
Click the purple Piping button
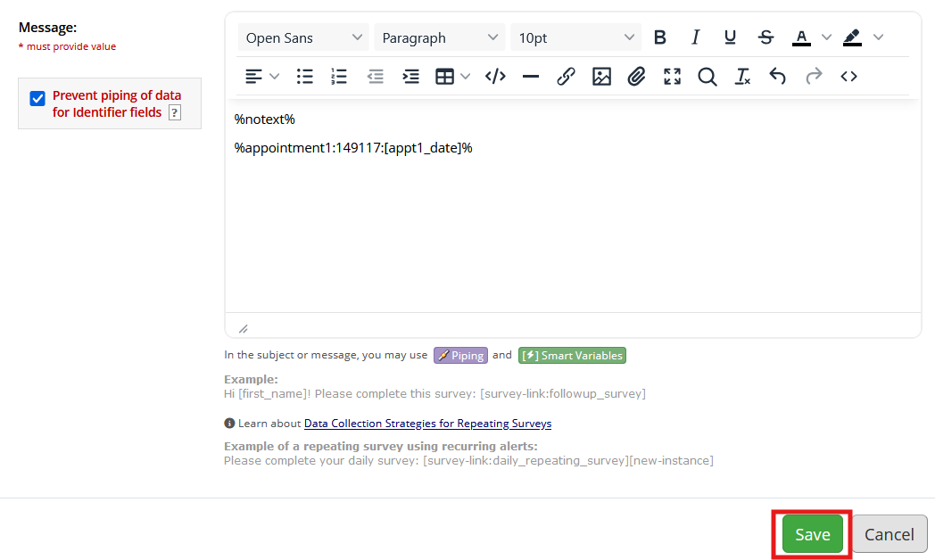460,356
